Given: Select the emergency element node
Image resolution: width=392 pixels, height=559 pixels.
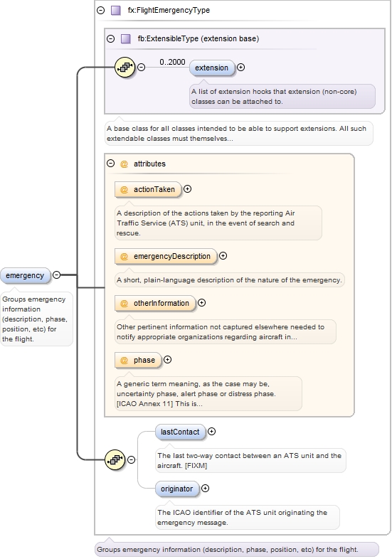Looking at the screenshot, I should point(25,275).
